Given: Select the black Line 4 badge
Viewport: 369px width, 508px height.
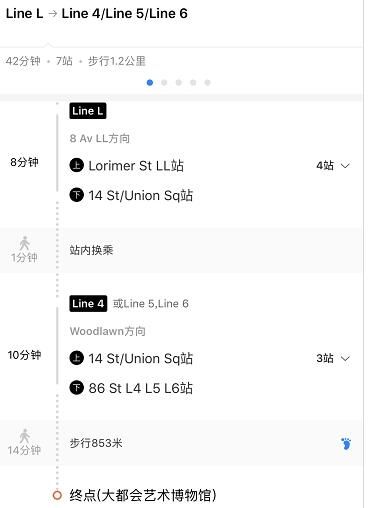Looking at the screenshot, I should (x=88, y=304).
